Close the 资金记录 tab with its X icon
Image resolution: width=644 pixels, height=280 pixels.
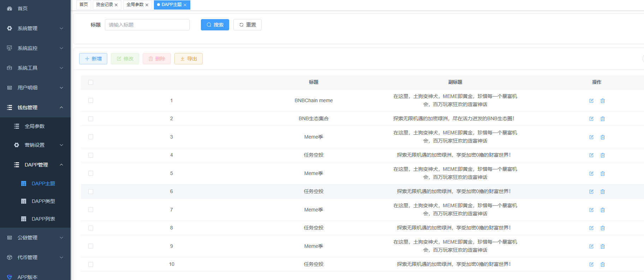(116, 5)
